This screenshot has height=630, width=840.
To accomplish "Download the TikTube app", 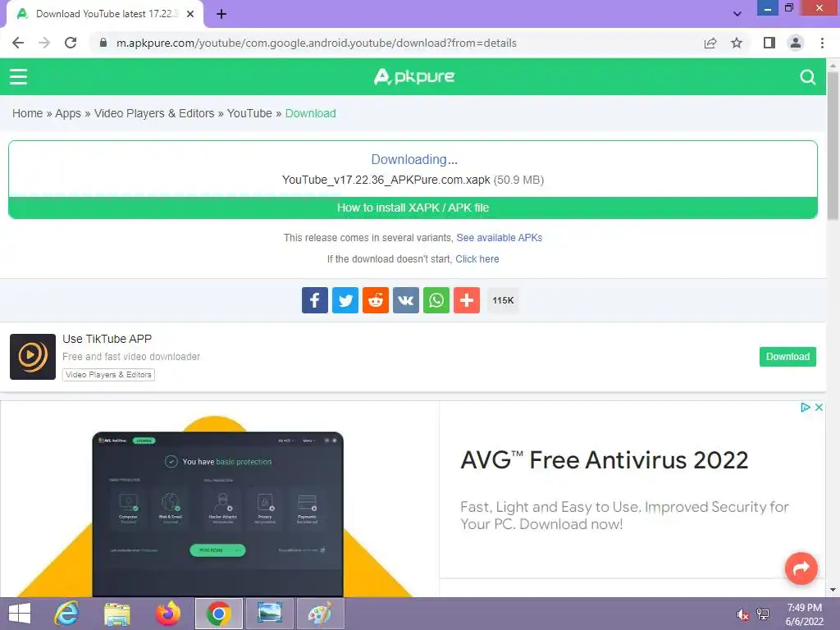I will [787, 357].
